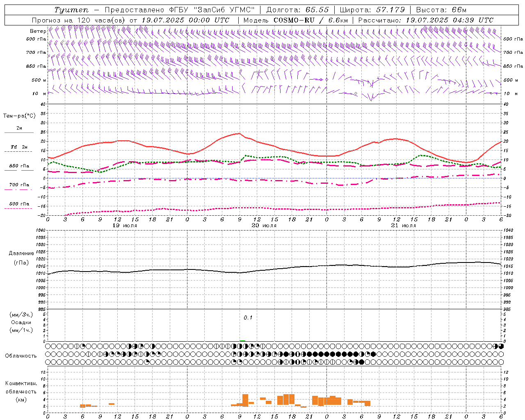The image size is (525, 420).
Task: Click the 19 июля date label
Action: point(125,226)
